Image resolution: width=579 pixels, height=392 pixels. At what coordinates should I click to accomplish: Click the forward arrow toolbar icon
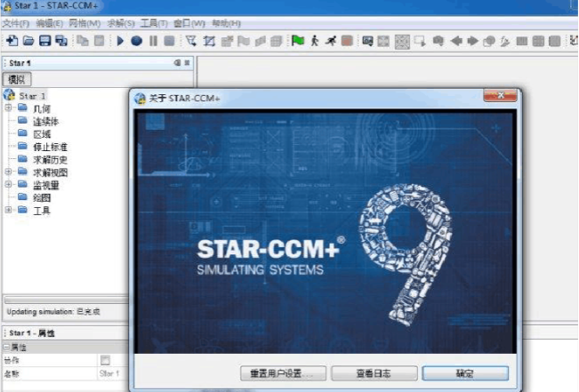473,41
